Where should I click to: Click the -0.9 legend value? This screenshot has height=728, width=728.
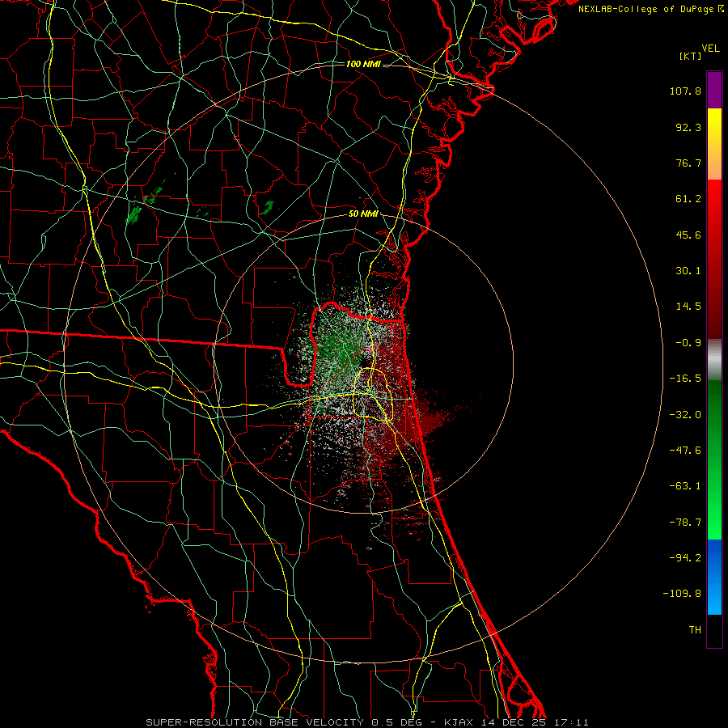pos(688,343)
